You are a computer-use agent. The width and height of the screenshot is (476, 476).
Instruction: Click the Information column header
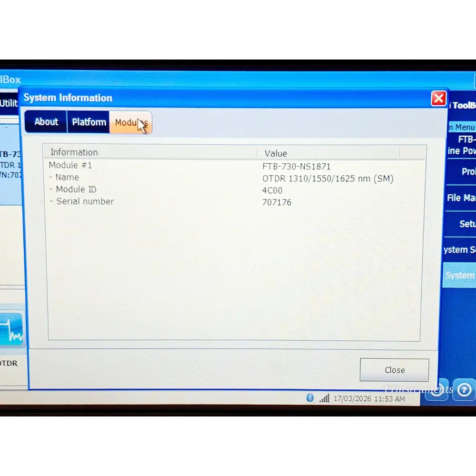click(150, 152)
